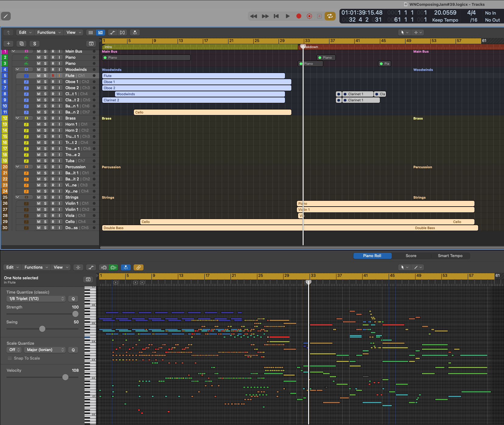Open the Time Quantize 1/8 Triplet dropdown
504x425 pixels.
[x=36, y=299]
